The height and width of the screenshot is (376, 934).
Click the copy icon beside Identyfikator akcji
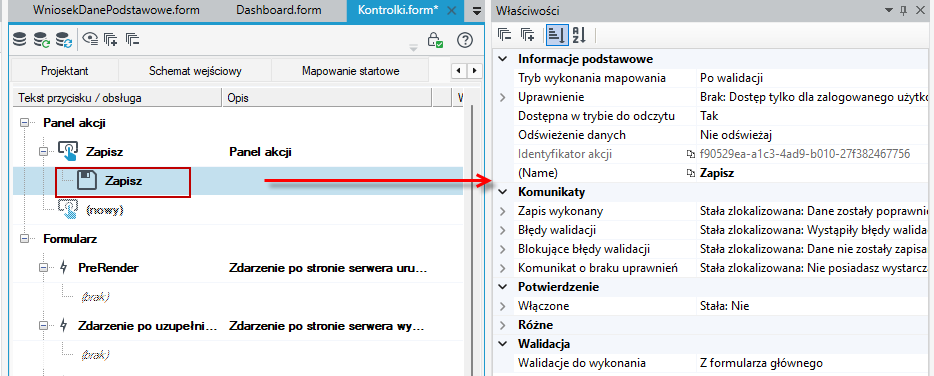[x=691, y=154]
